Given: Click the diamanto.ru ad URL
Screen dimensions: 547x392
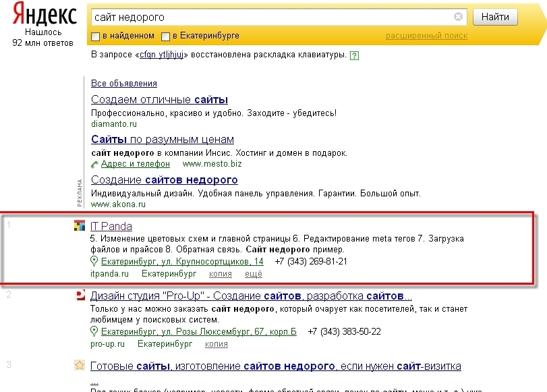Looking at the screenshot, I should pyautogui.click(x=114, y=124).
